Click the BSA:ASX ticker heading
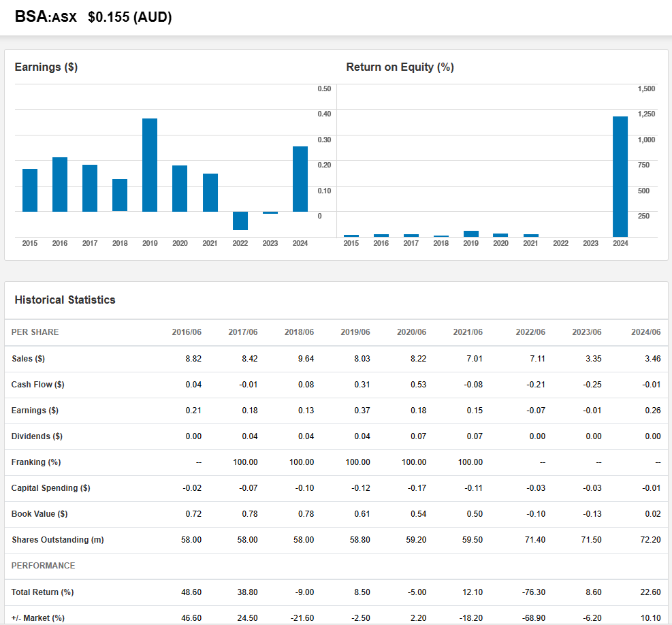Screen dimensions: 672x625 (46, 17)
